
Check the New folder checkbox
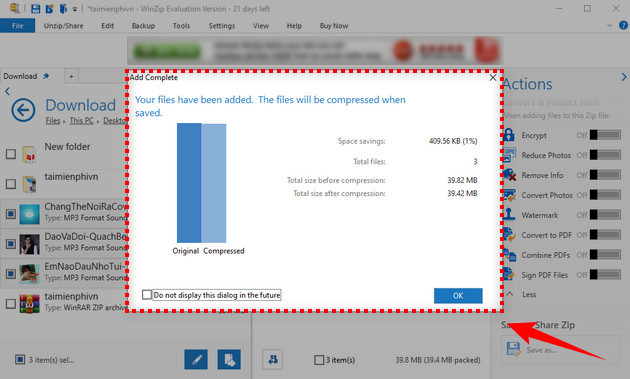point(11,154)
